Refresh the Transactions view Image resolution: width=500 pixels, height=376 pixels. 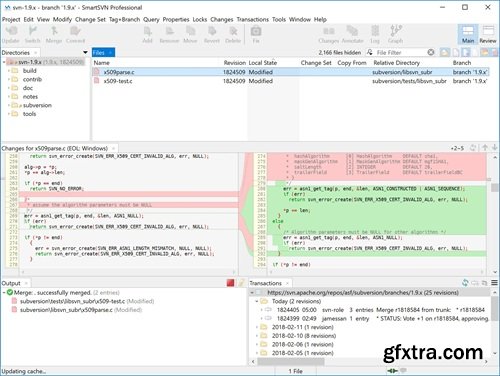coord(465,283)
